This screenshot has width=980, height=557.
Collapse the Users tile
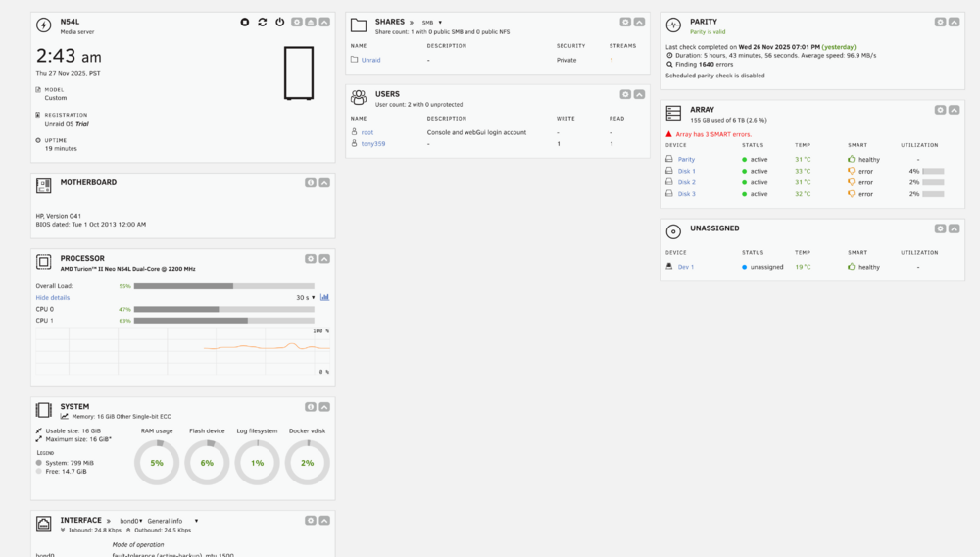click(x=639, y=94)
